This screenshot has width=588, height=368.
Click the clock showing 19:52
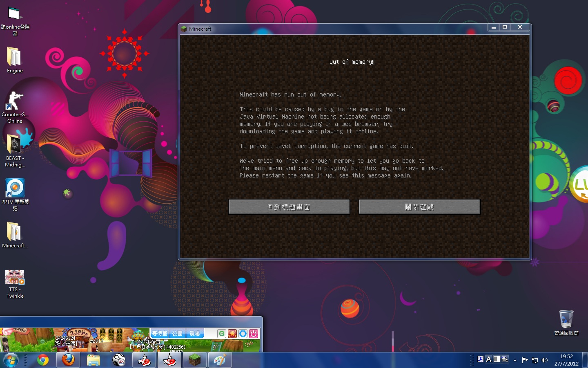coord(566,360)
